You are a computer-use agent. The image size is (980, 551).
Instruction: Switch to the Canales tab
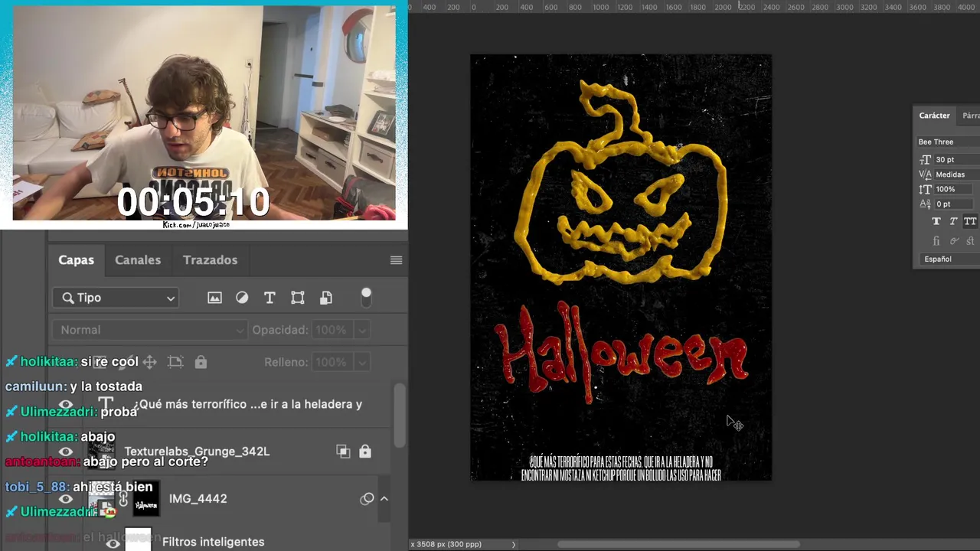(138, 260)
